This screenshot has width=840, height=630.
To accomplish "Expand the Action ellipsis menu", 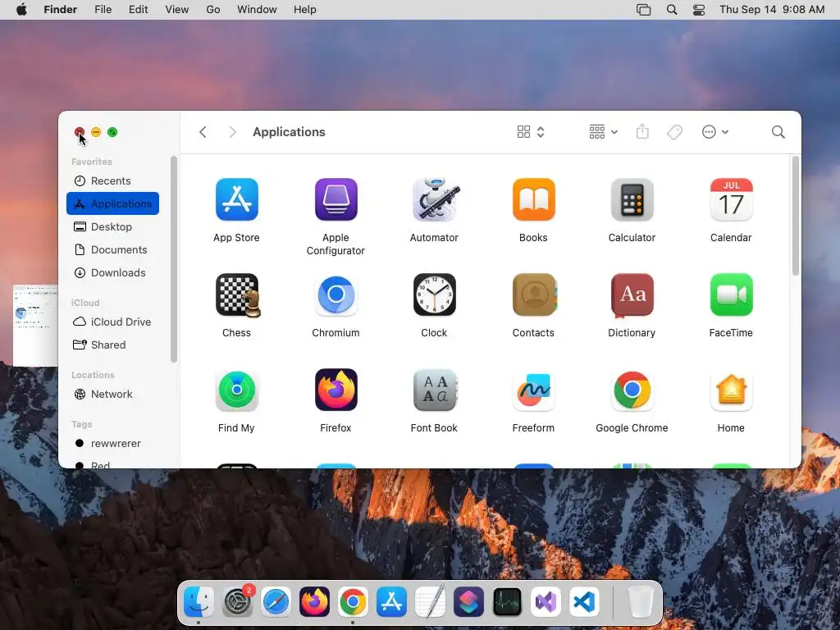I will point(715,132).
